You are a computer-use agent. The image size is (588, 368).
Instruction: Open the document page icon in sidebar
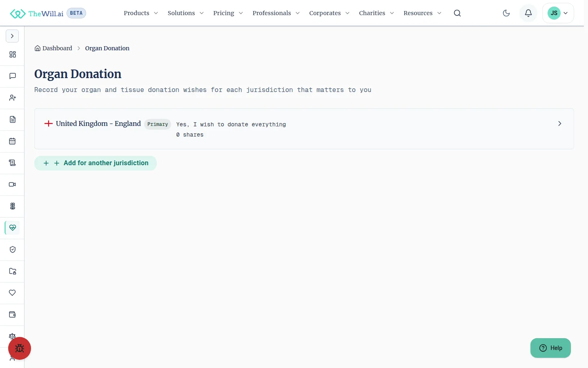click(x=13, y=119)
